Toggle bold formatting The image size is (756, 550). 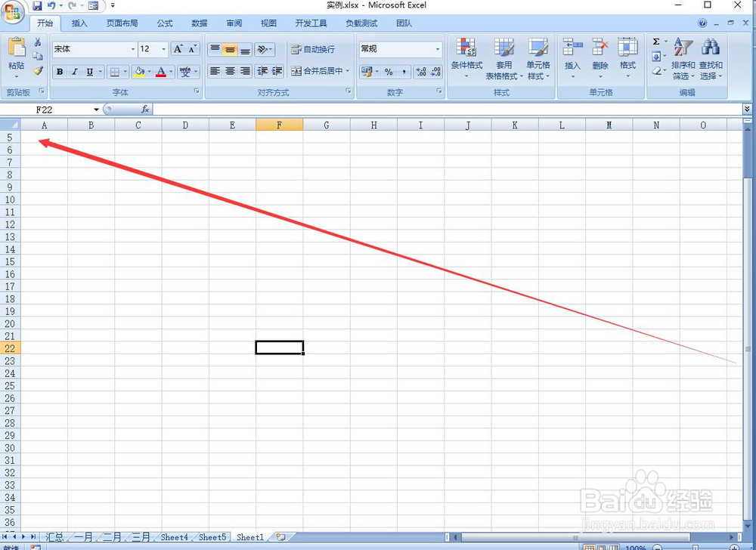pyautogui.click(x=60, y=72)
